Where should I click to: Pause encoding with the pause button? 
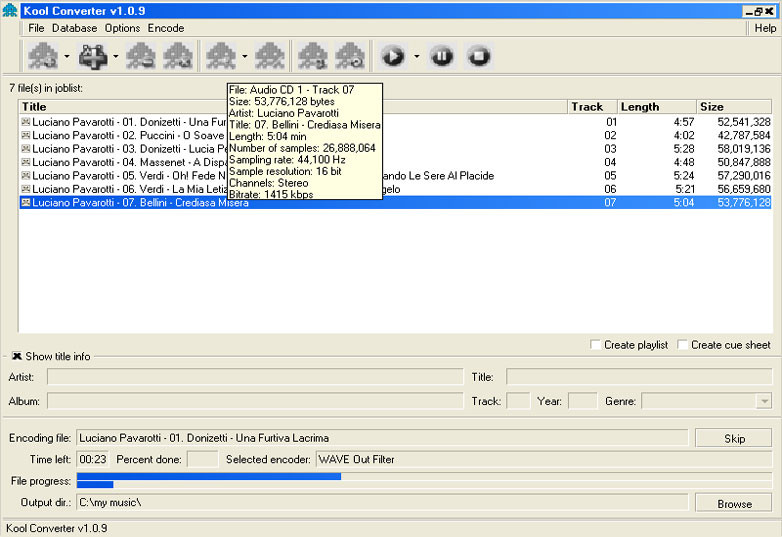pyautogui.click(x=442, y=56)
